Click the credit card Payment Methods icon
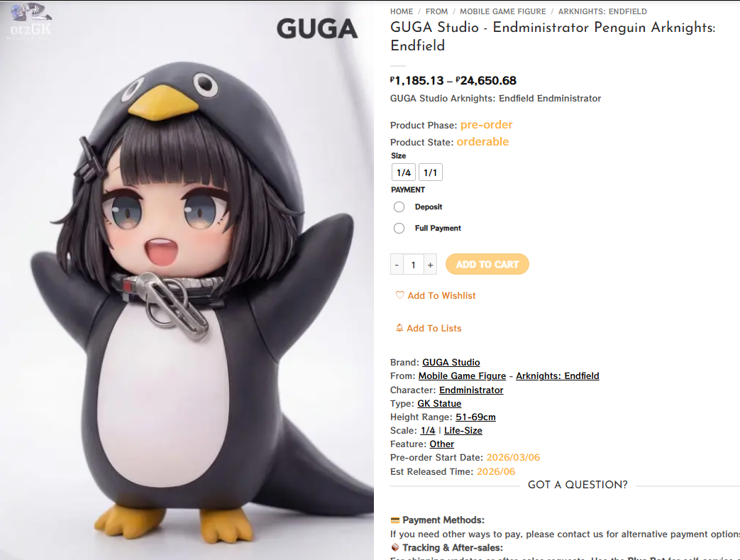 pyautogui.click(x=395, y=520)
